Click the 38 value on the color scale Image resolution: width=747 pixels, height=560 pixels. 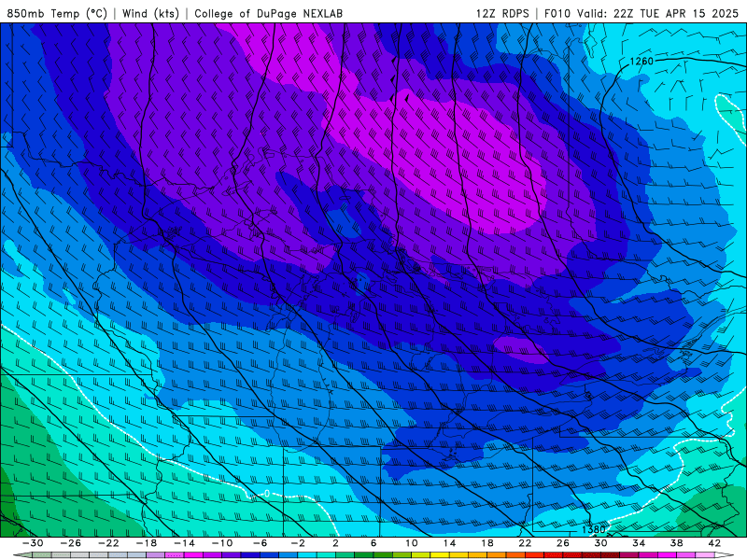click(677, 543)
